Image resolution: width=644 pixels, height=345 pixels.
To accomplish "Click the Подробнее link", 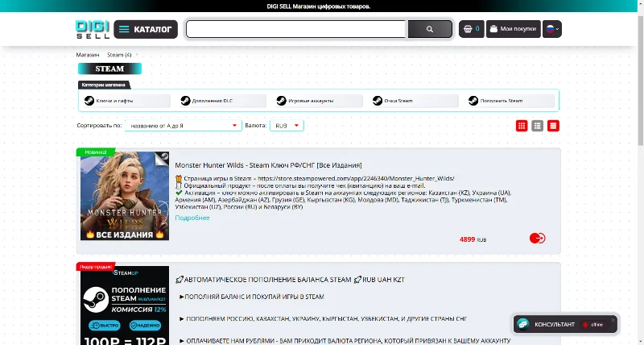I will point(192,218).
